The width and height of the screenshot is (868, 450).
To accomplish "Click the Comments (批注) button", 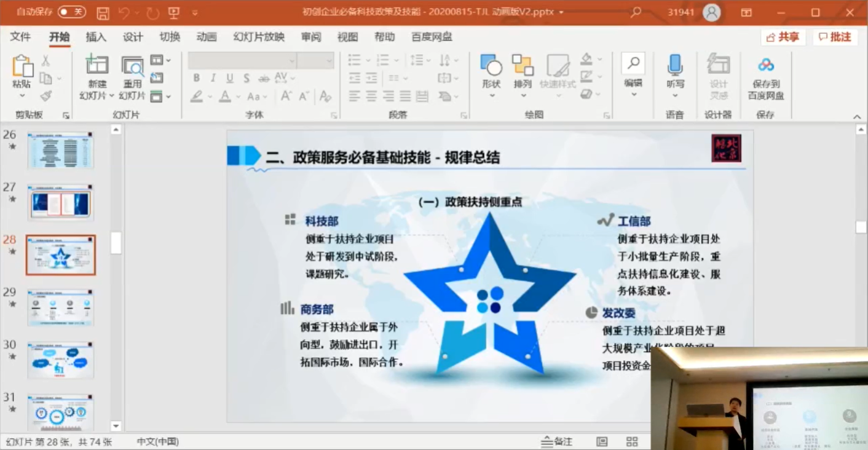I will point(835,37).
